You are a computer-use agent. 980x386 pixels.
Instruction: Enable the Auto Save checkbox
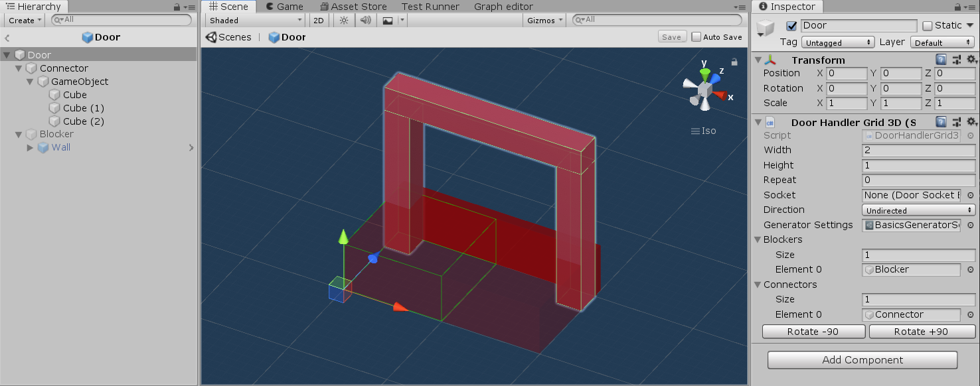pyautogui.click(x=696, y=37)
